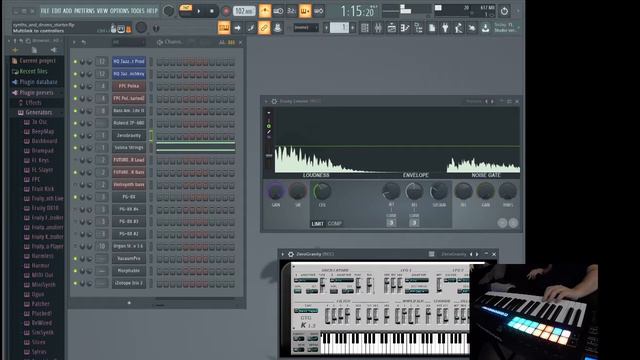Mute the ZeroGravity channel

(75, 136)
